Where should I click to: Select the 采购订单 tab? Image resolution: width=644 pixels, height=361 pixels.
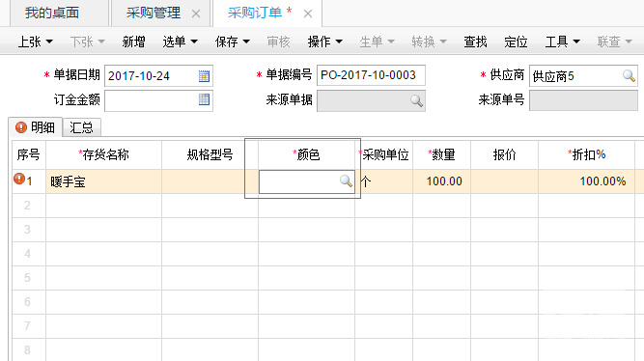[255, 13]
